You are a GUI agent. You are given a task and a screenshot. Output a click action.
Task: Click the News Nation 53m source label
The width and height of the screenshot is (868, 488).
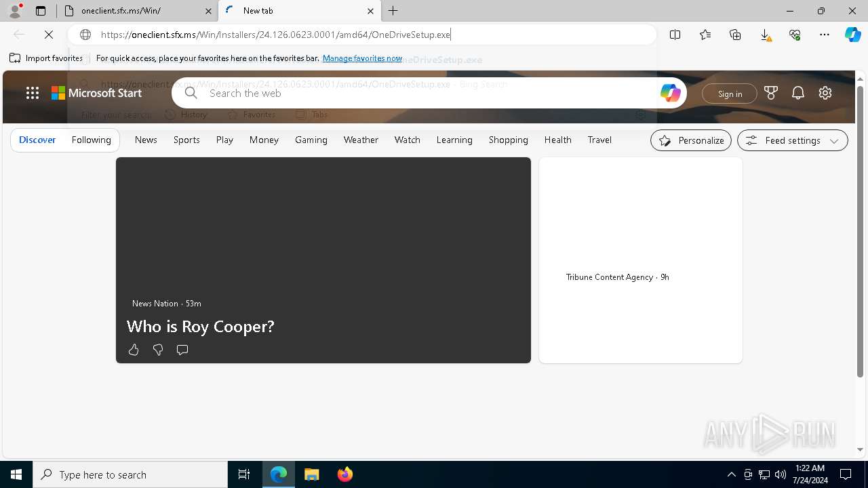(167, 304)
